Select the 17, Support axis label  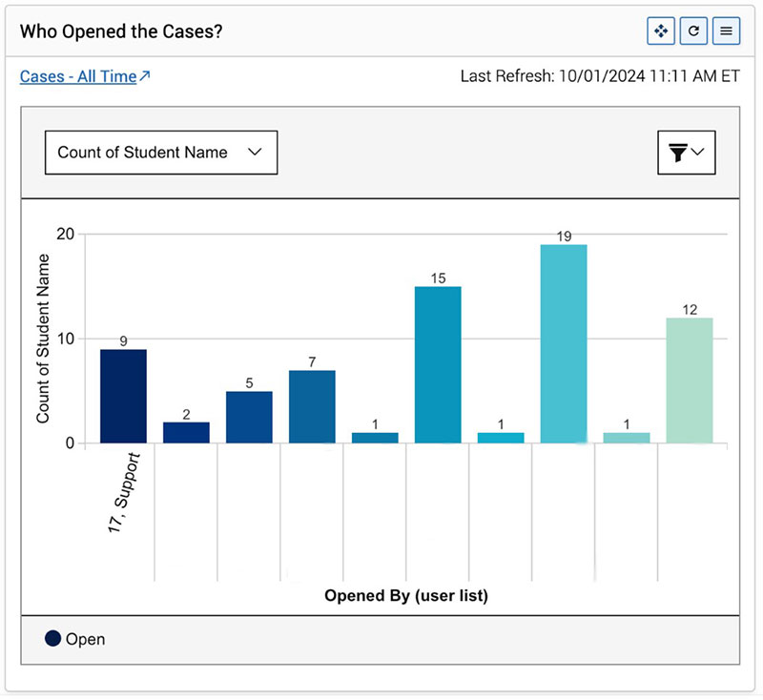(x=123, y=493)
